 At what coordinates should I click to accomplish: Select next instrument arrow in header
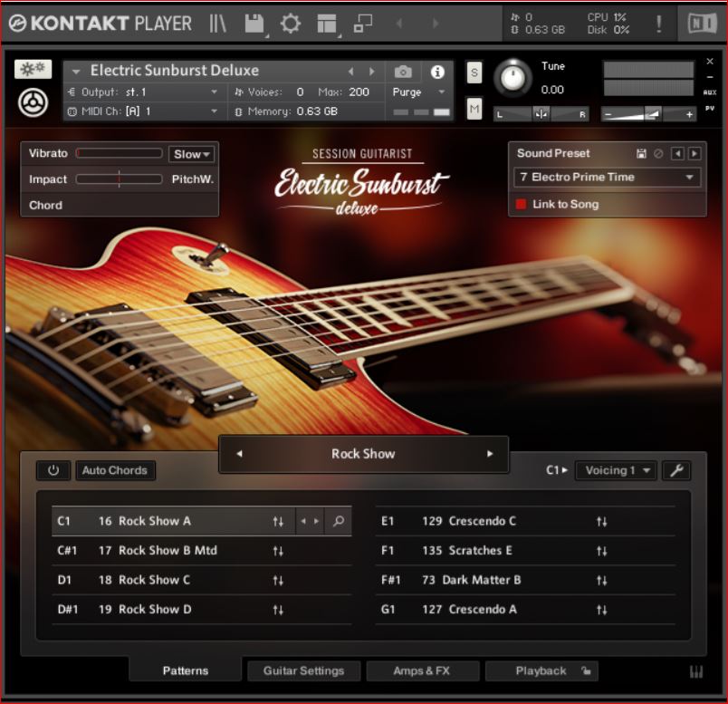click(372, 71)
